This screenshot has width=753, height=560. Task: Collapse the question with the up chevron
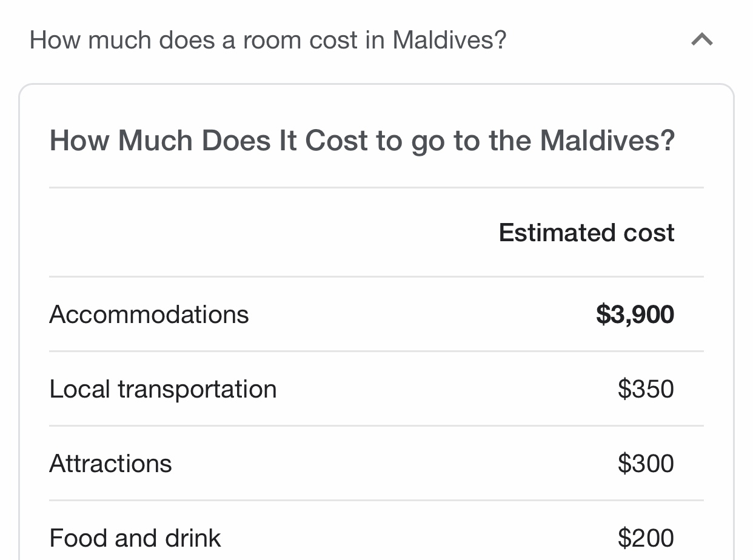(x=701, y=41)
